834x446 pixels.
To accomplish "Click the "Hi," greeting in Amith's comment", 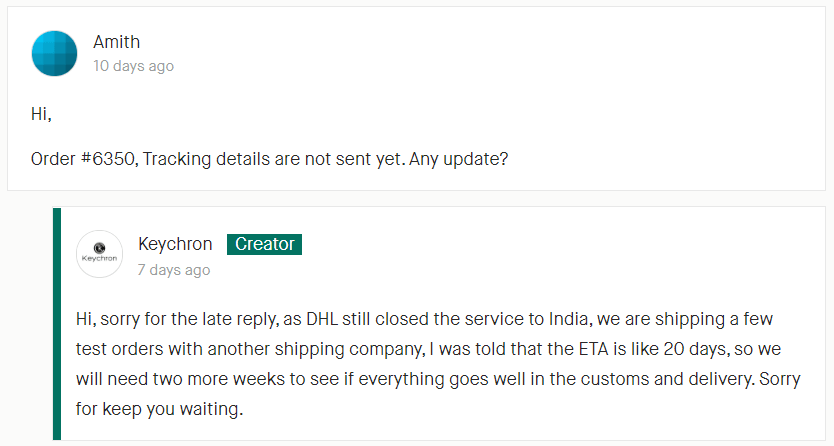I will (x=41, y=114).
